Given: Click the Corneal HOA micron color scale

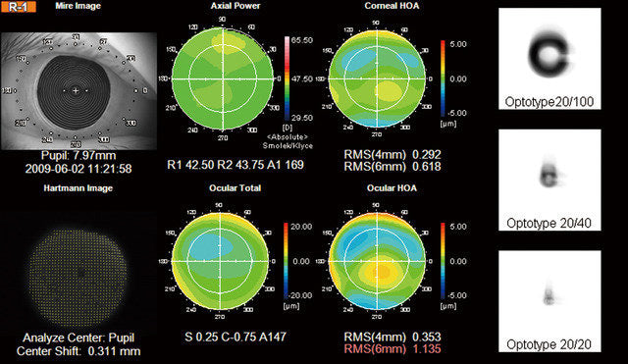Looking at the screenshot, I should pyautogui.click(x=443, y=78).
